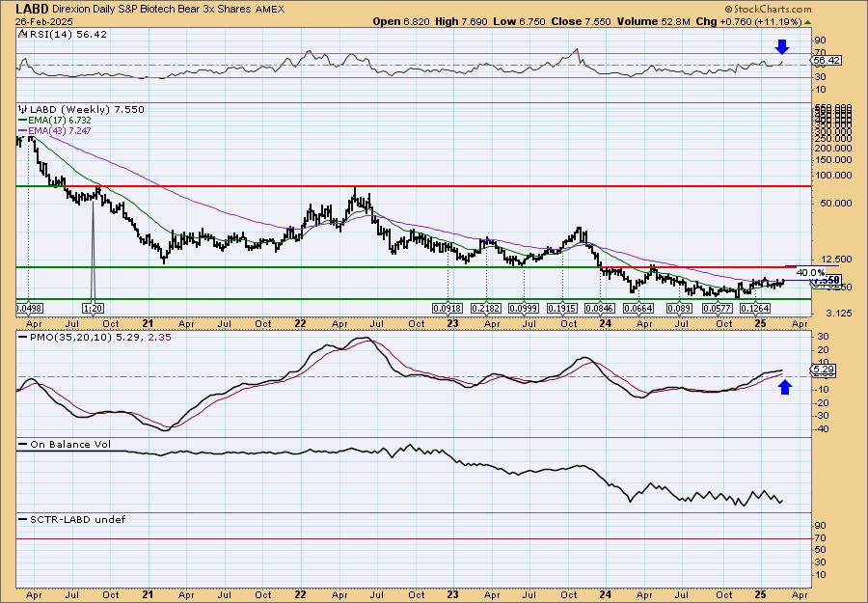The height and width of the screenshot is (603, 868).
Task: Click the indicator icon before RSI(14)
Action: pyautogui.click(x=22, y=34)
